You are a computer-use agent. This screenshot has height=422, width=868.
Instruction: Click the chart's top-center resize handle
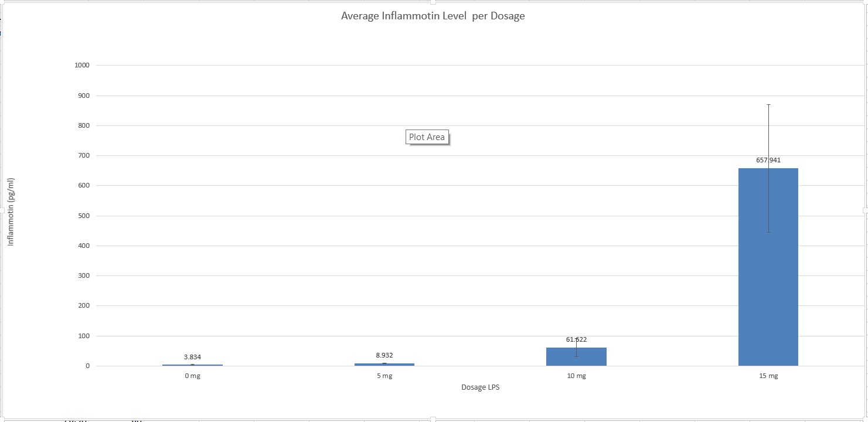point(433,2)
